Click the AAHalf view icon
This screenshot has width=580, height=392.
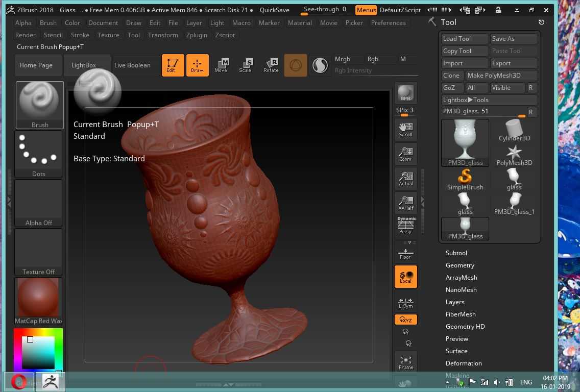point(406,203)
